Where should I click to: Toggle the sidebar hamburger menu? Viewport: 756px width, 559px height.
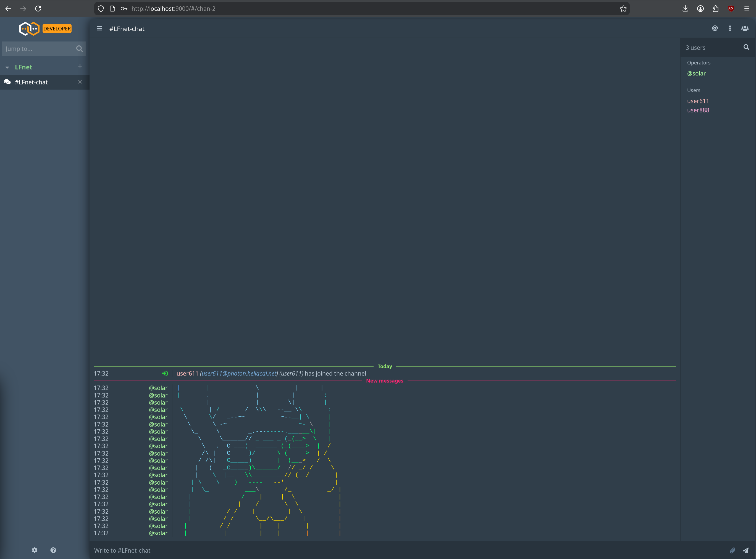pyautogui.click(x=99, y=28)
